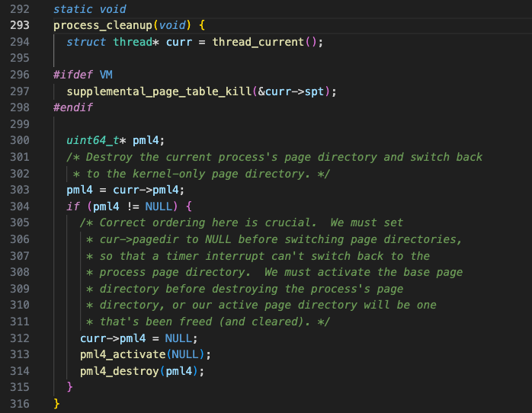Screen dimensions: 532x413
Task: Click the process_cleanup function name
Action: point(103,25)
